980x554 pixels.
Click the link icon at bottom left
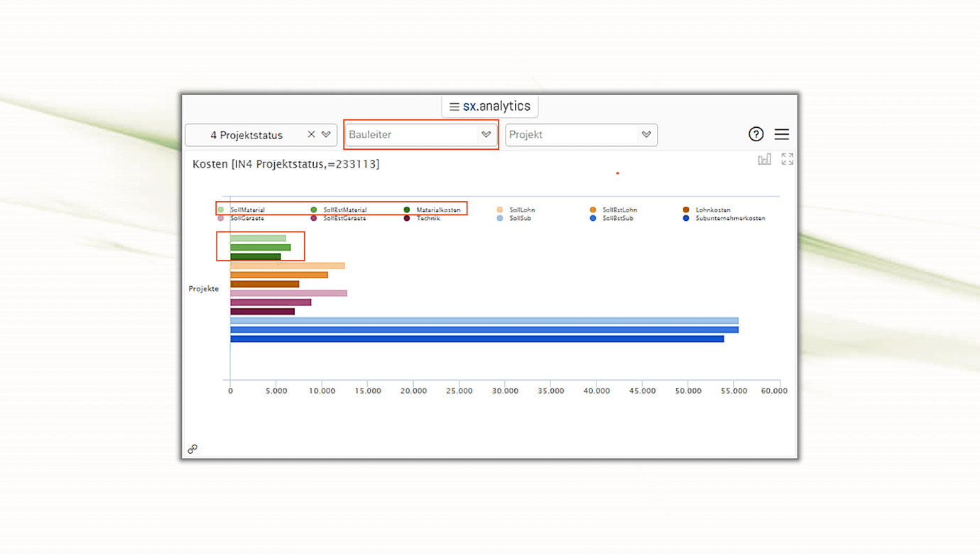(x=192, y=449)
